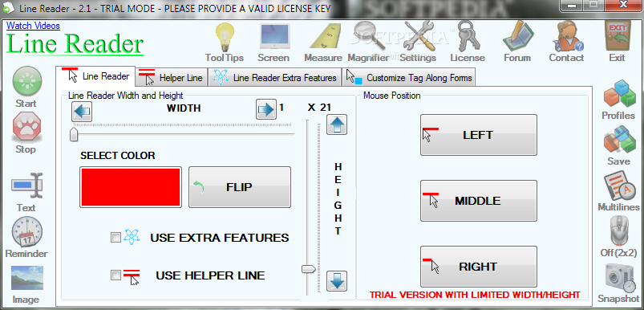Image resolution: width=644 pixels, height=310 pixels.
Task: Increase width with the right arrow button
Action: coord(266,109)
